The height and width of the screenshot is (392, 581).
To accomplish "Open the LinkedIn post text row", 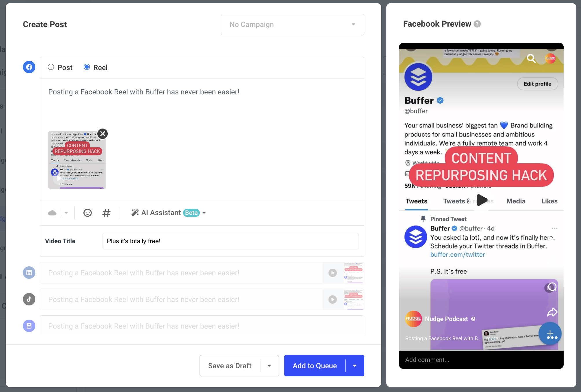I will tap(181, 273).
